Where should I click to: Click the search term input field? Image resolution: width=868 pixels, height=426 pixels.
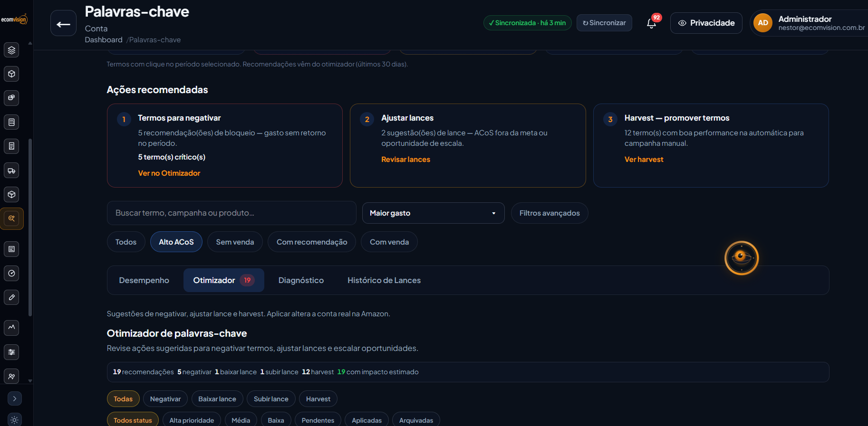(231, 213)
